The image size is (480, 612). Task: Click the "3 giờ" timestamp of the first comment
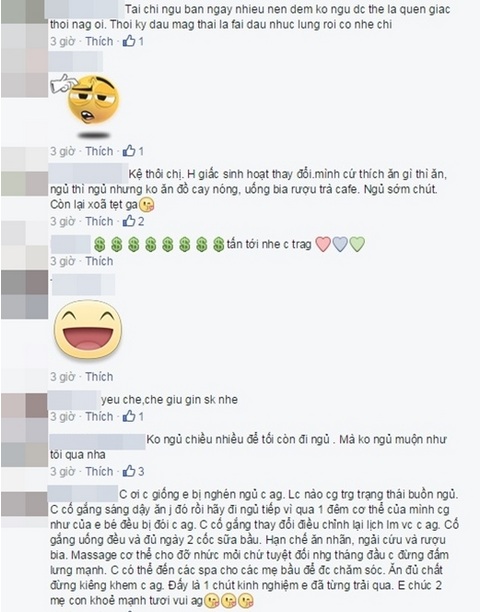pos(62,41)
